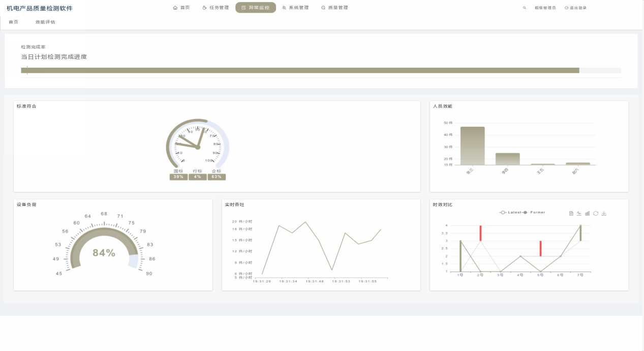644x351 pixels.
Task: Go to the 系统管理 menu
Action: coord(295,8)
